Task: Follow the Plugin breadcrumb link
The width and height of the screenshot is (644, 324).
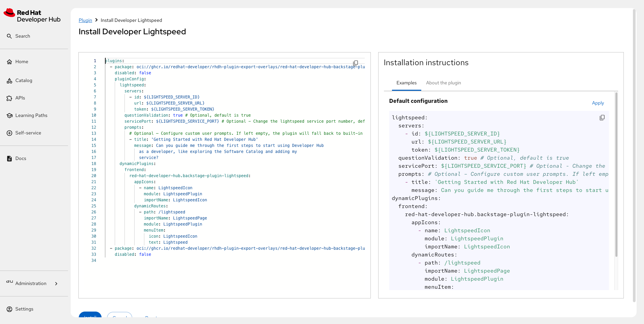Action: coord(85,21)
